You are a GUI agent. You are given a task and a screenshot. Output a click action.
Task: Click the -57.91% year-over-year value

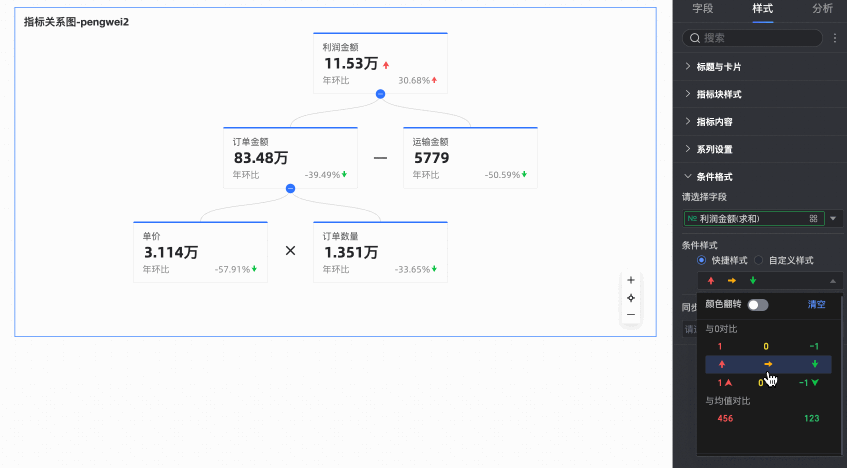232,269
